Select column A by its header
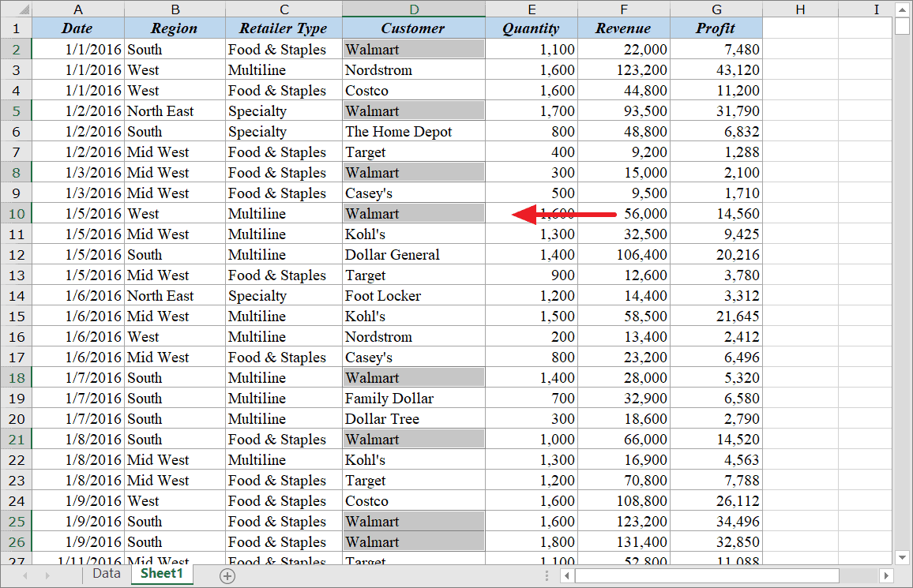This screenshot has height=588, width=913. tap(77, 9)
